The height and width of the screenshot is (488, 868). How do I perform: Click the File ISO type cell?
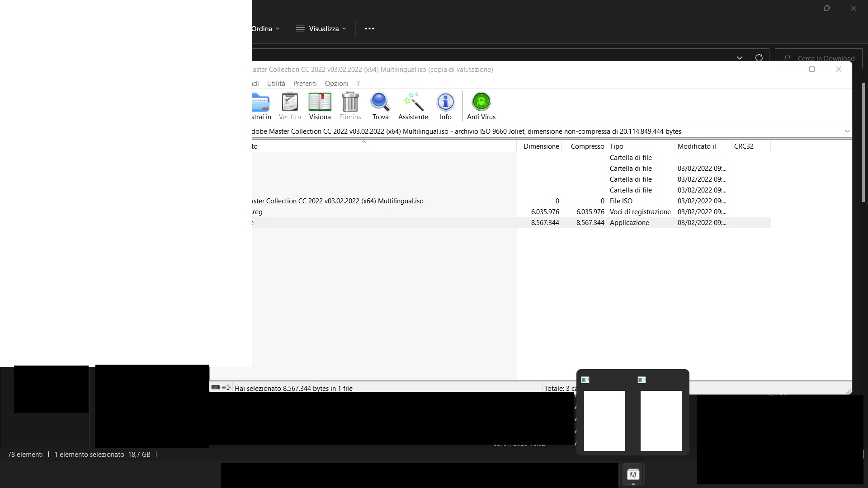coord(621,201)
